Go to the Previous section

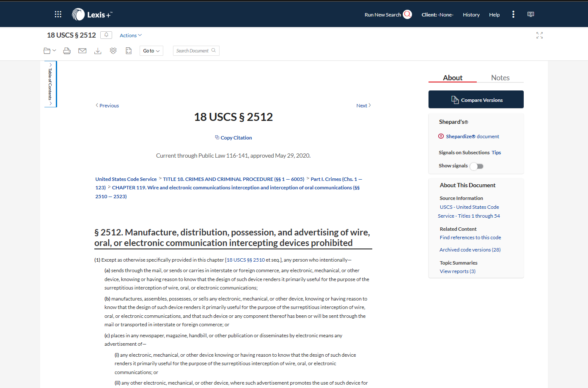(x=107, y=106)
